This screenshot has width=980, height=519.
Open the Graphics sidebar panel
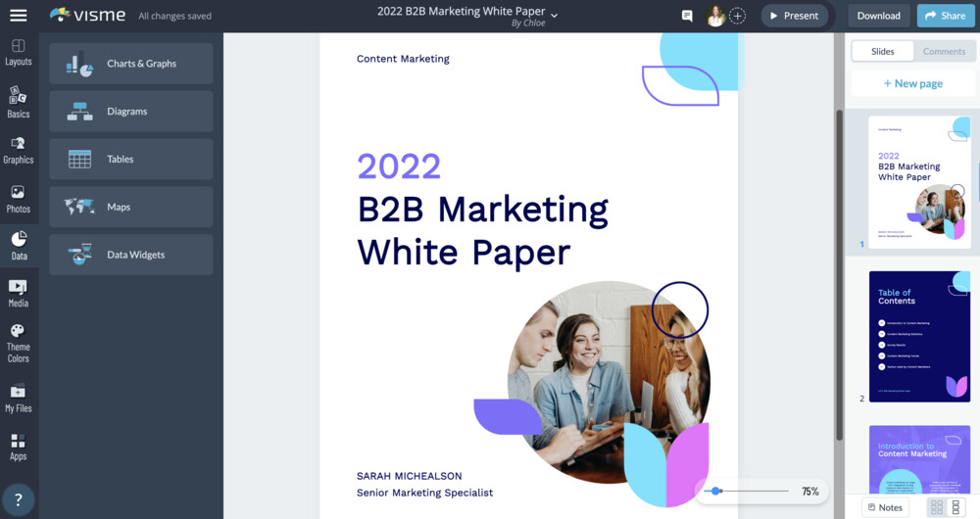tap(18, 149)
